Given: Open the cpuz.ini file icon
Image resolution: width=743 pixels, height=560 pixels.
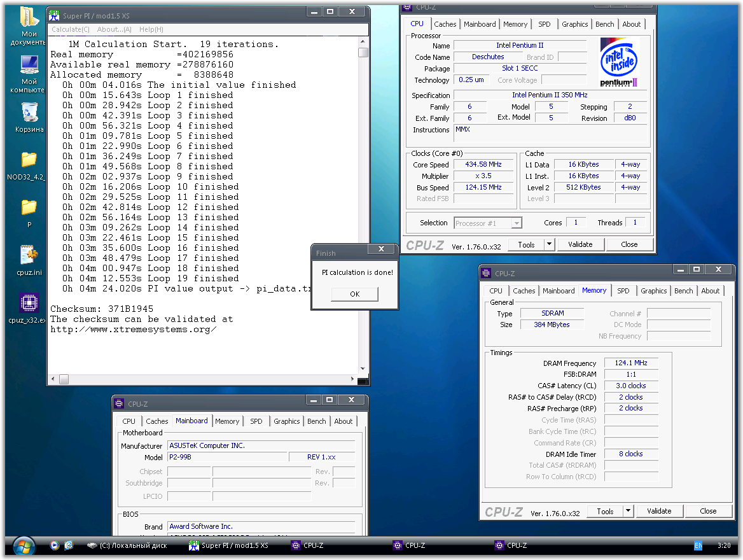Looking at the screenshot, I should pyautogui.click(x=29, y=261).
